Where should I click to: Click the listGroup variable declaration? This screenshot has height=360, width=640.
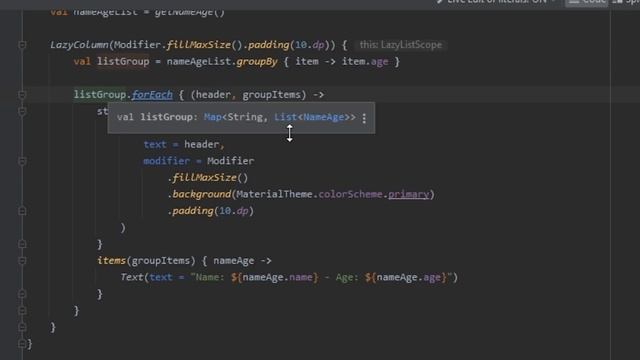pos(123,62)
